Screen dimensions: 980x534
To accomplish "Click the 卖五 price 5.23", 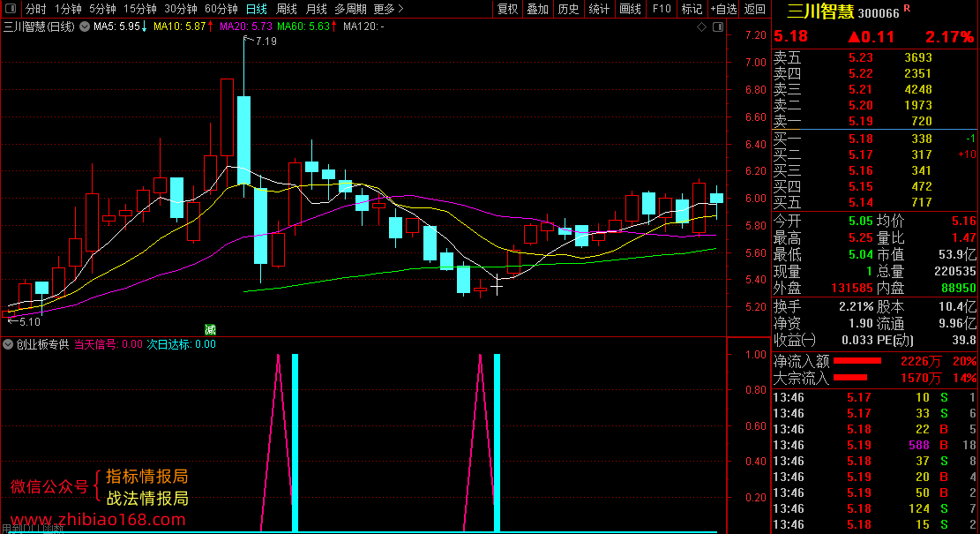I will coord(861,57).
